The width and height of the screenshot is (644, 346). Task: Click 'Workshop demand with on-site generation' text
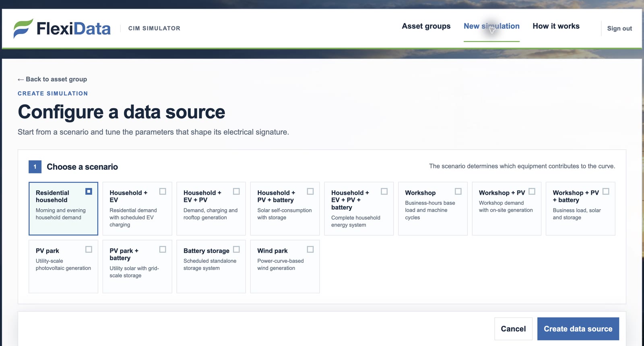506,207
